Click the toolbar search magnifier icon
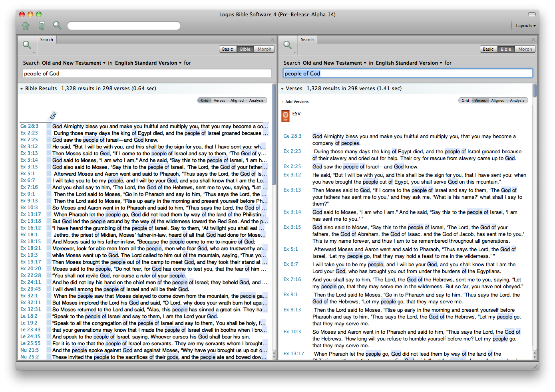Image resolution: width=555 pixels, height=392 pixels. coord(57,26)
